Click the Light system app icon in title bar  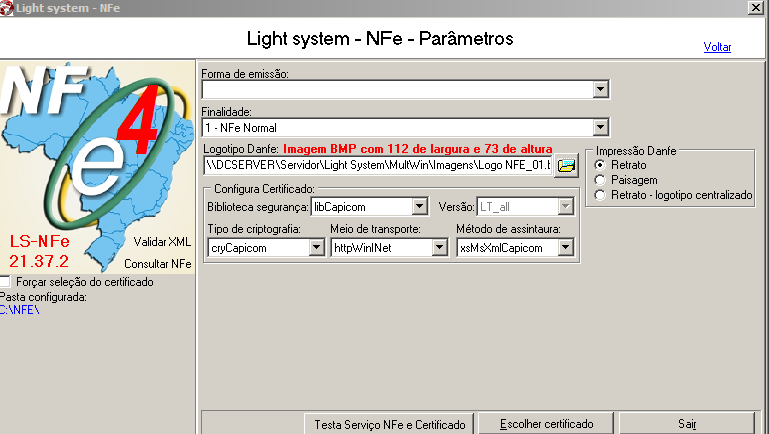[x=6, y=8]
